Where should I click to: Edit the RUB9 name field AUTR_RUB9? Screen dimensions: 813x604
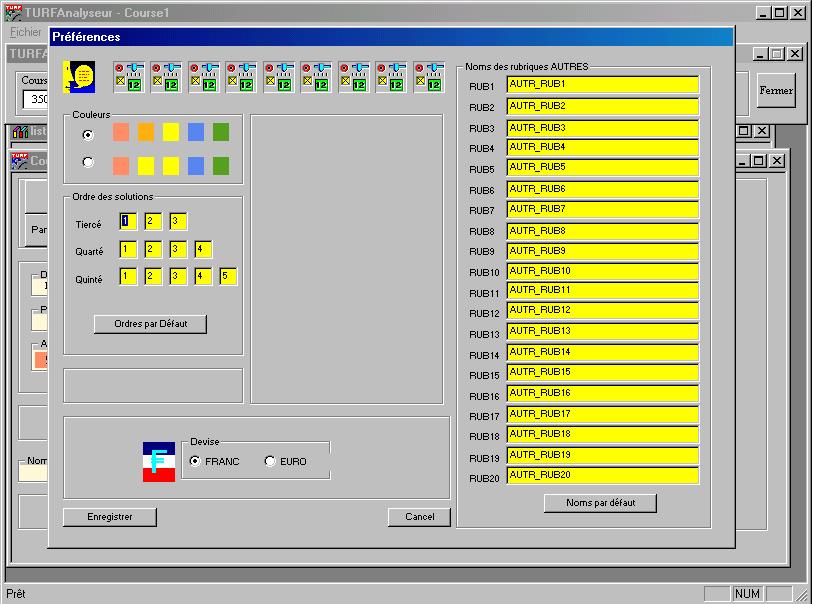coord(602,252)
